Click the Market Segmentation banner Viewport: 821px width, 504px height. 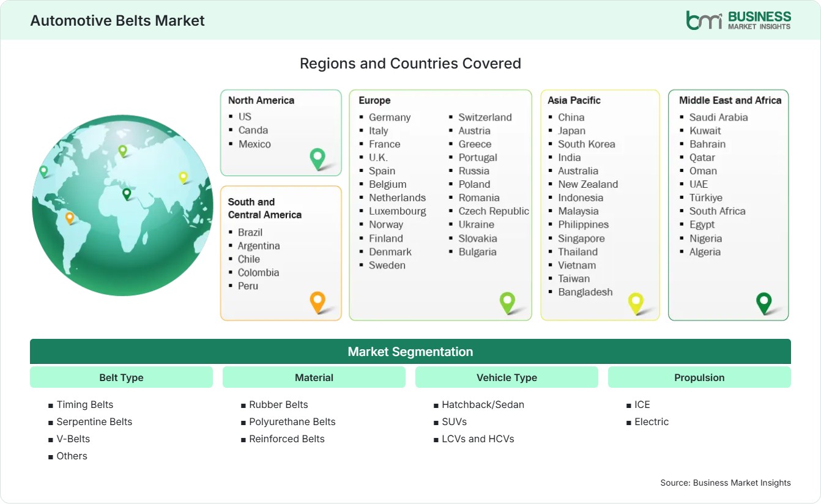pos(410,352)
